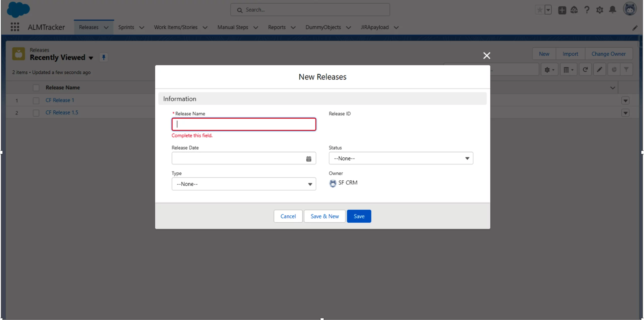Show charts panel icon
644x320 pixels.
[614, 70]
